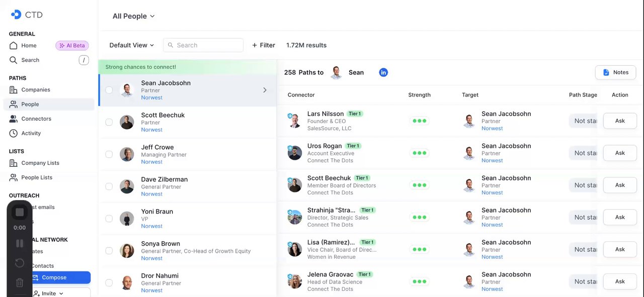The height and width of the screenshot is (297, 644).
Task: Click the AI Beta badge
Action: pyautogui.click(x=72, y=45)
